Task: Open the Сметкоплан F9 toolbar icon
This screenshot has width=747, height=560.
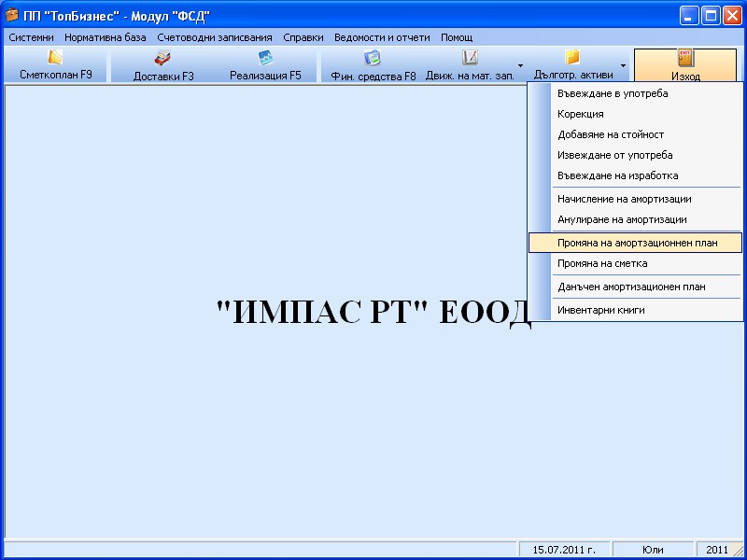Action: point(55,58)
